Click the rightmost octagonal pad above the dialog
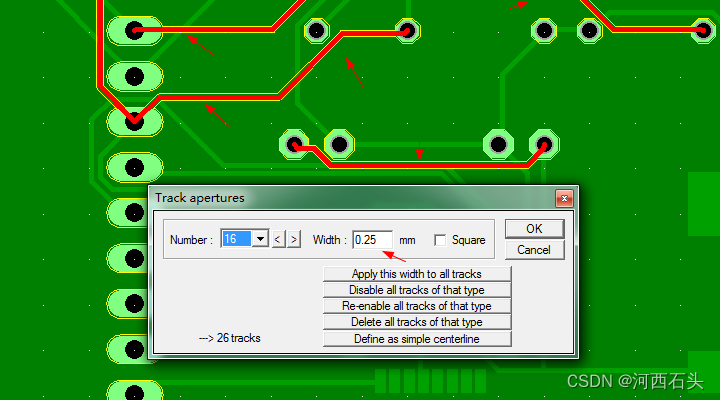 click(x=544, y=145)
